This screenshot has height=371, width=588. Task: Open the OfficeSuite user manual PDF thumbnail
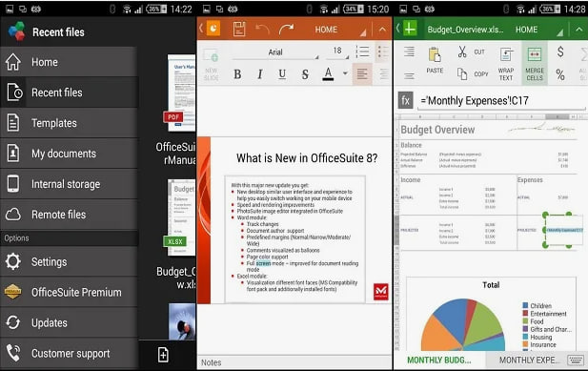181,93
